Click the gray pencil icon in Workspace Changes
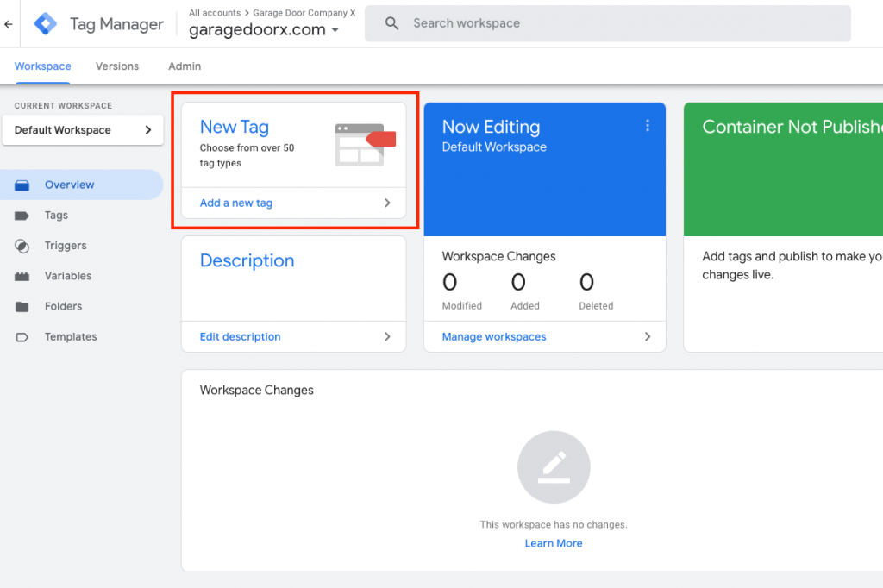883x588 pixels. pos(554,467)
